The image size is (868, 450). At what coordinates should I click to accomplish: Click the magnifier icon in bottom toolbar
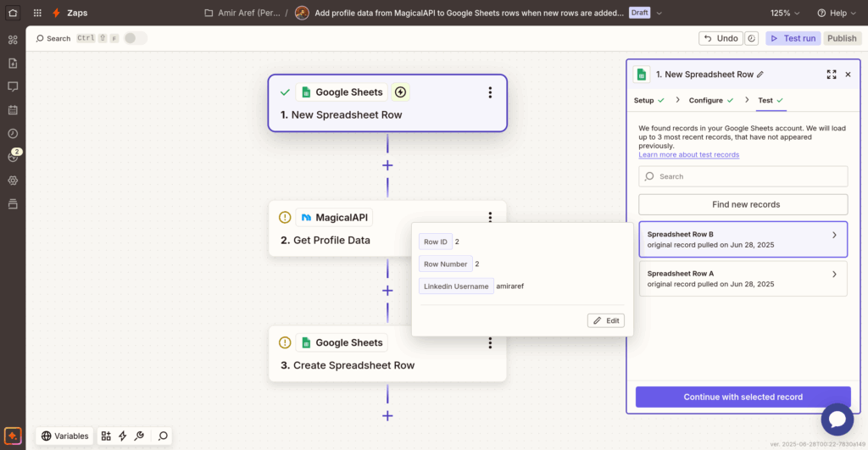(163, 436)
